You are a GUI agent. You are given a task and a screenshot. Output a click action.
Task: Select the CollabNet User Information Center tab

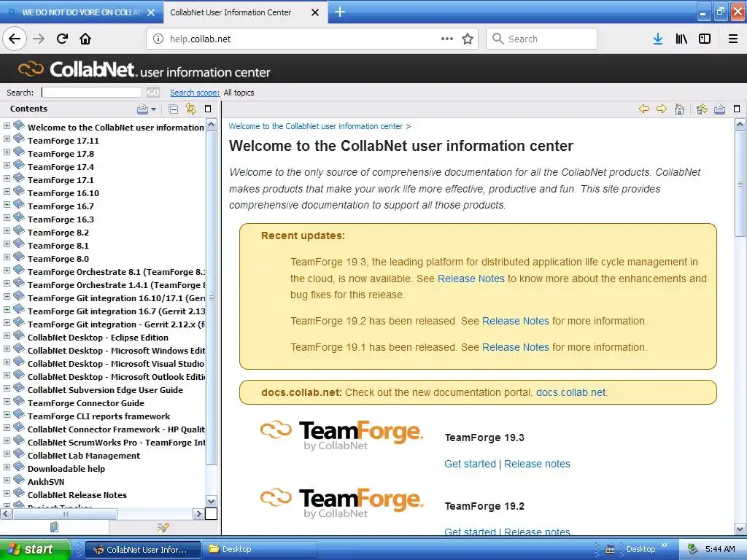(231, 12)
